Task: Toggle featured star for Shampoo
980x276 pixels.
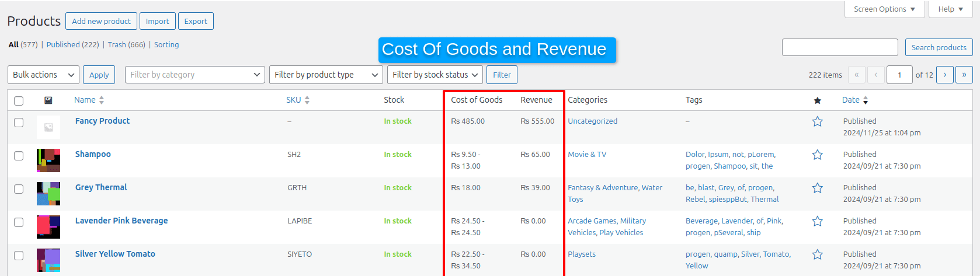Action: (x=817, y=155)
